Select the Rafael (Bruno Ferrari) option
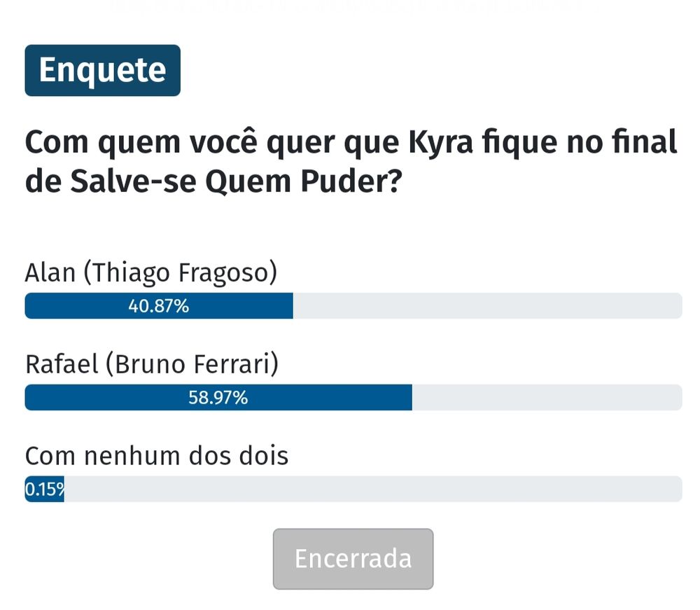This screenshot has width=700, height=610. click(x=152, y=364)
